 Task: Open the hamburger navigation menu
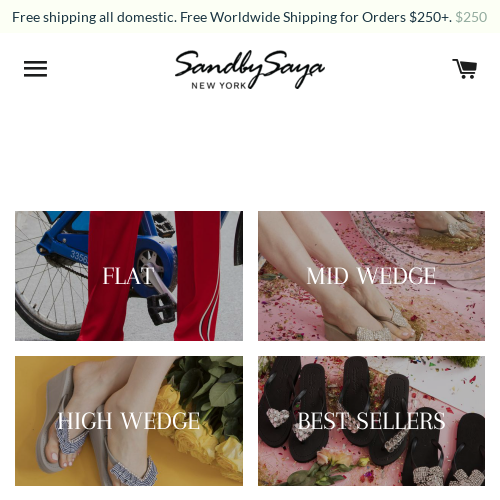coord(35,69)
